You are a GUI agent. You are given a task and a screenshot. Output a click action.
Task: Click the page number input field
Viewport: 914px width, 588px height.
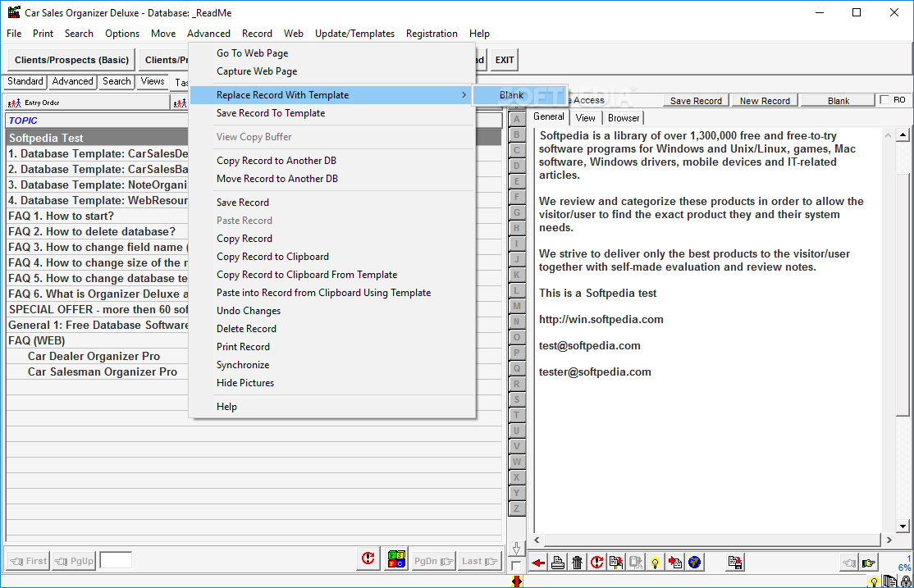[x=116, y=561]
